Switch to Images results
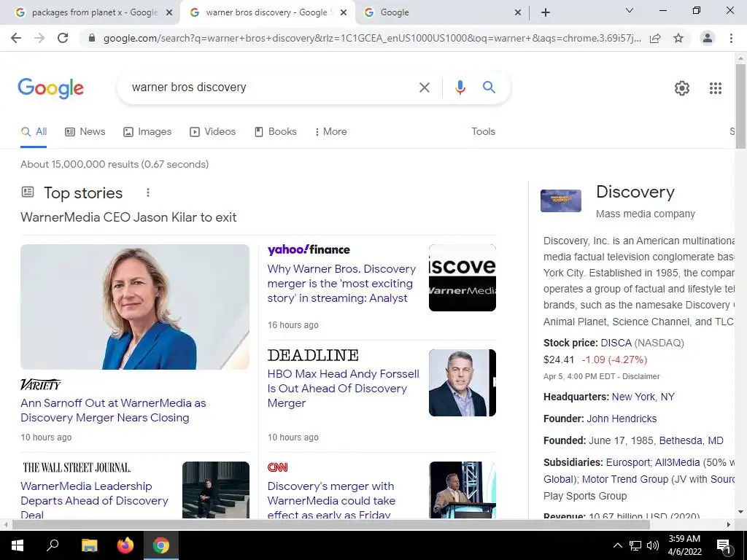 point(147,131)
